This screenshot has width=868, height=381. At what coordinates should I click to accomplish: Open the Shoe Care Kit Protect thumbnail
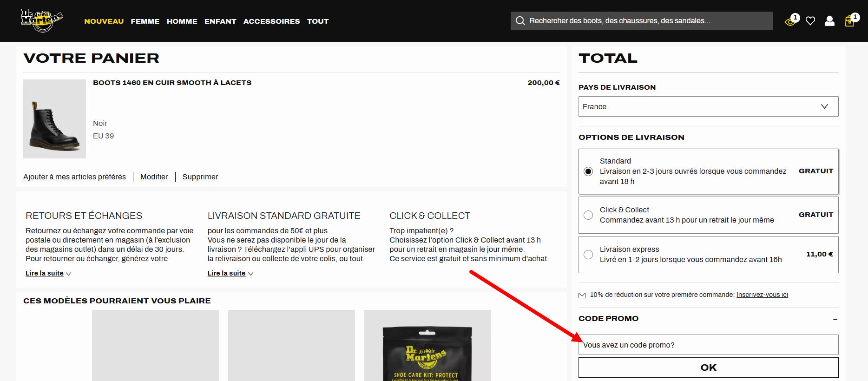pos(427,345)
